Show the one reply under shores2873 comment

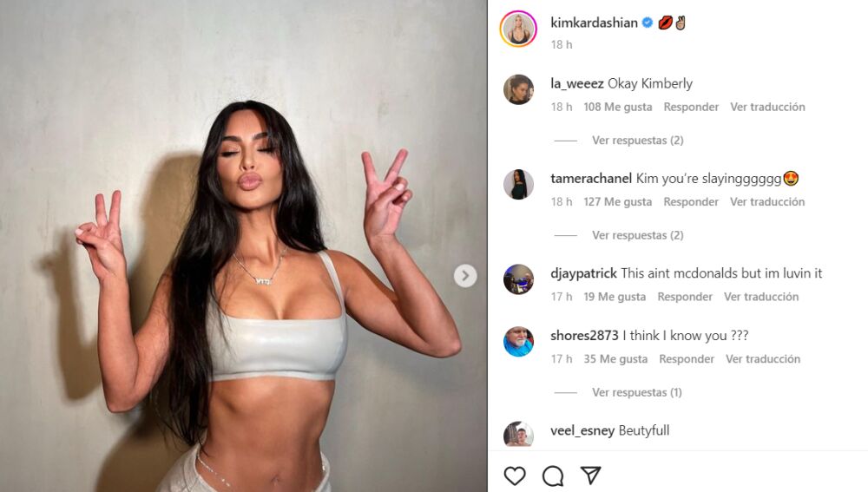click(636, 392)
